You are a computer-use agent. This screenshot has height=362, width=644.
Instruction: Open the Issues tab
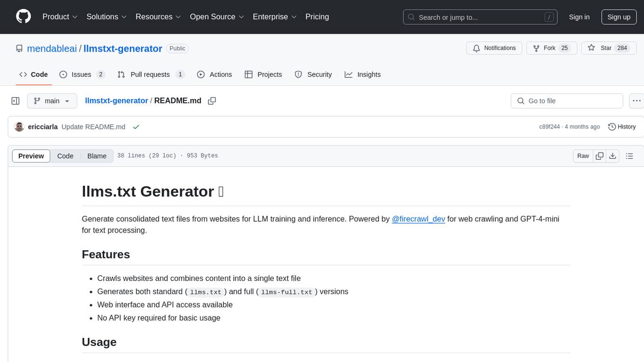pos(81,74)
